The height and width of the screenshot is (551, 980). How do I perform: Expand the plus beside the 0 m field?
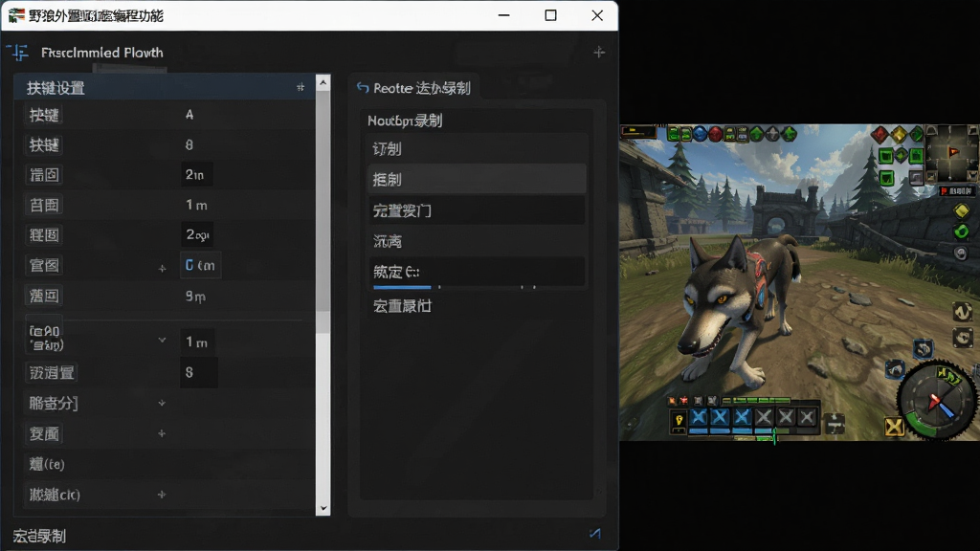pos(162,269)
